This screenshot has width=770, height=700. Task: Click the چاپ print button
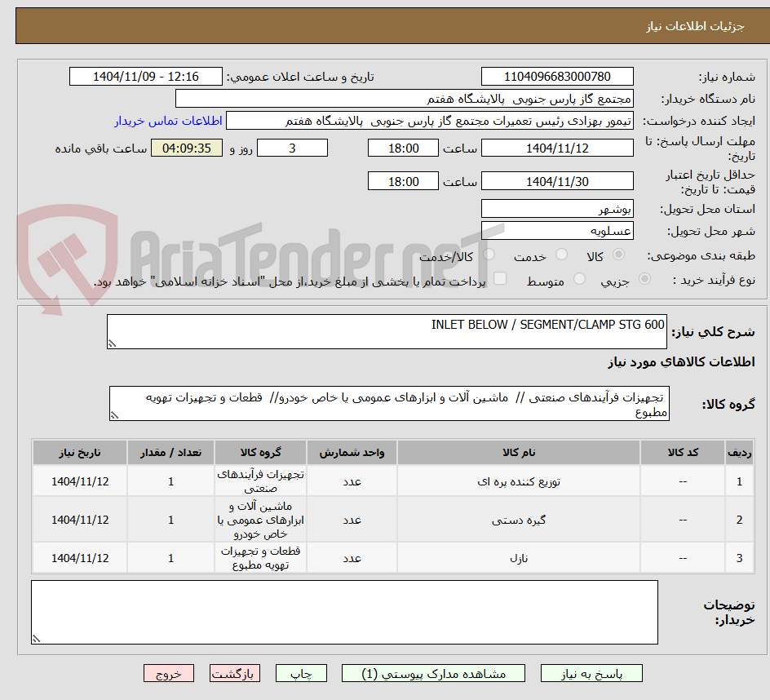click(301, 673)
